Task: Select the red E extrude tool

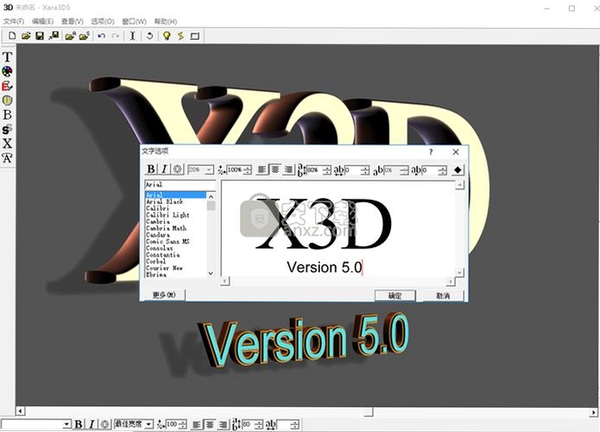Action: (7, 86)
